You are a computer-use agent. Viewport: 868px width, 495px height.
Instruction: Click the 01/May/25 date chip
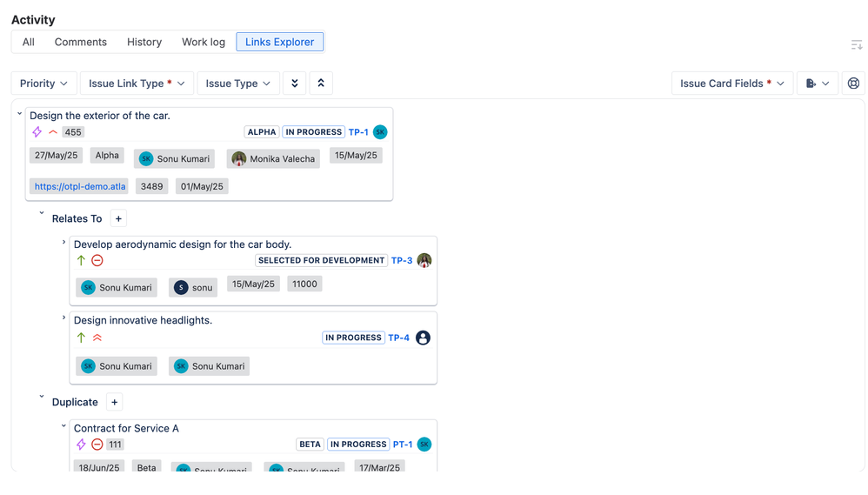202,186
